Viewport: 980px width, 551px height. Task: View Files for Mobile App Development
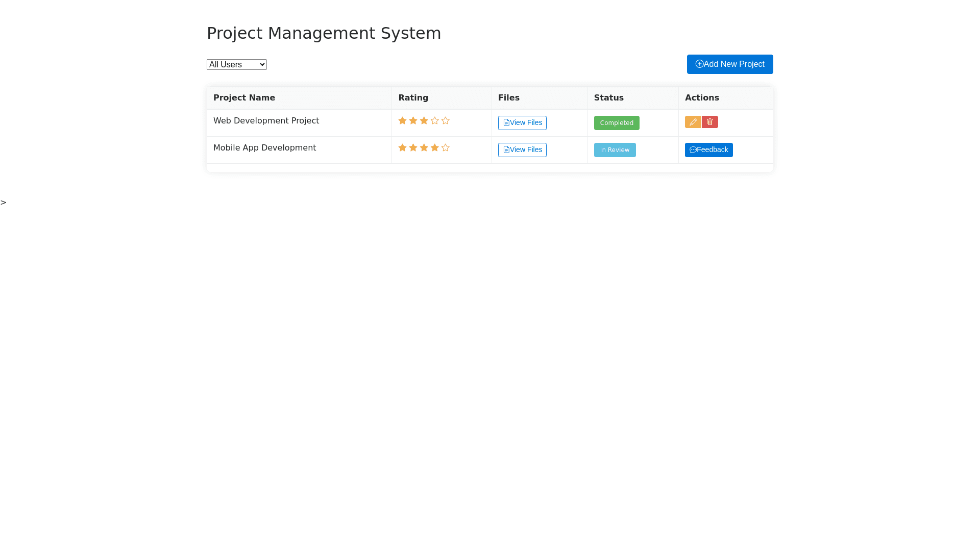[522, 150]
